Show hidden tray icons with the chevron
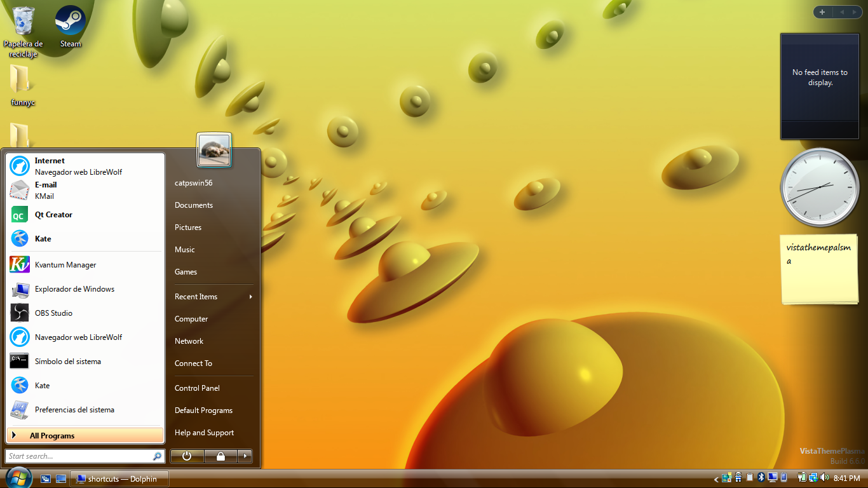 pyautogui.click(x=716, y=479)
